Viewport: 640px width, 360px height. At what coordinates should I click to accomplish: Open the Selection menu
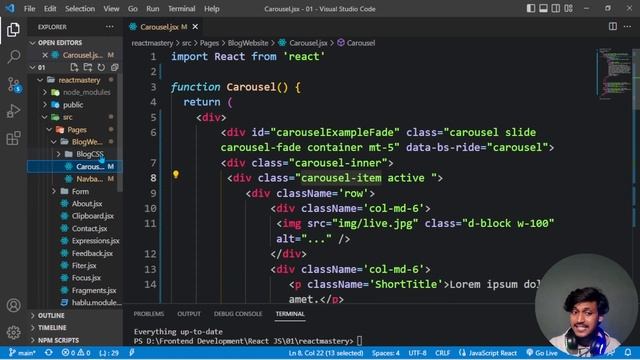(80, 9)
